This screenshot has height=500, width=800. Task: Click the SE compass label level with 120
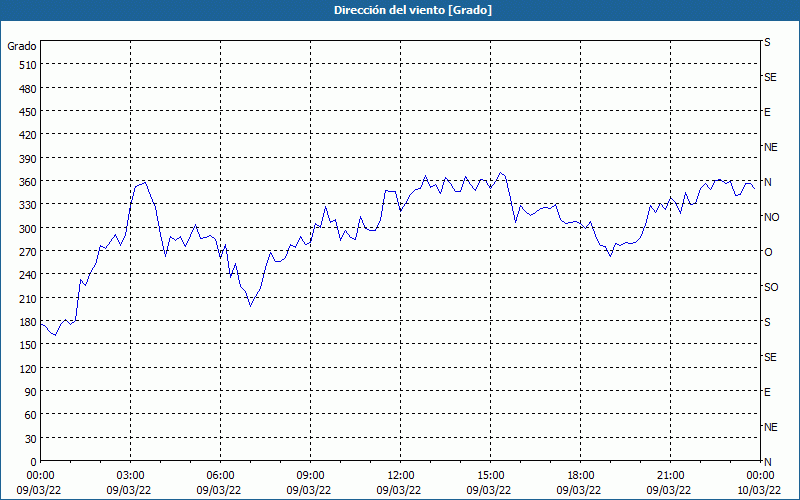pyautogui.click(x=770, y=357)
